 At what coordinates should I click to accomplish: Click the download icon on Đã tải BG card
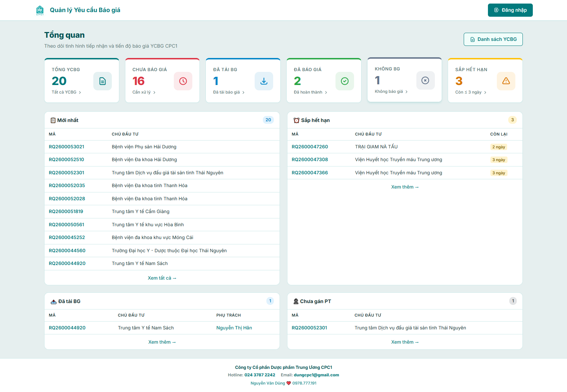click(x=264, y=81)
